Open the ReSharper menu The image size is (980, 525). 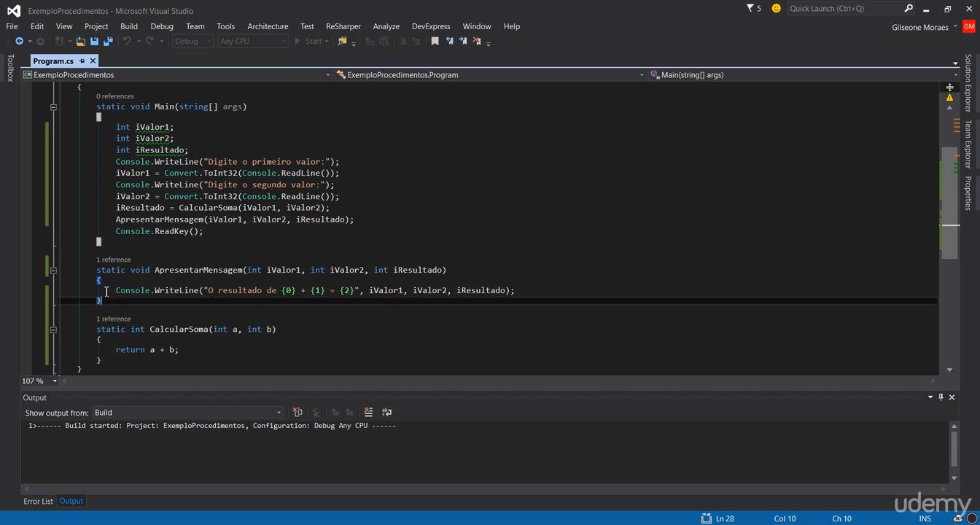pos(343,26)
